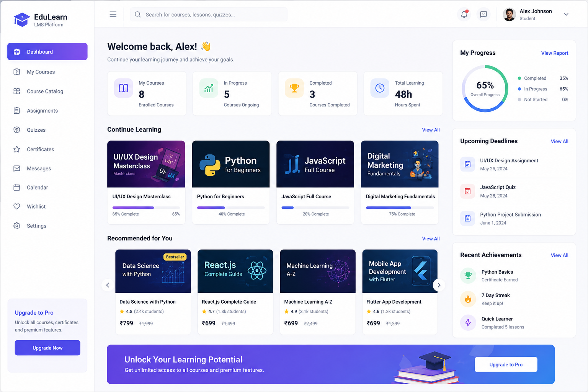Image resolution: width=588 pixels, height=392 pixels.
Task: Open Wishlist in the sidebar
Action: (47, 207)
